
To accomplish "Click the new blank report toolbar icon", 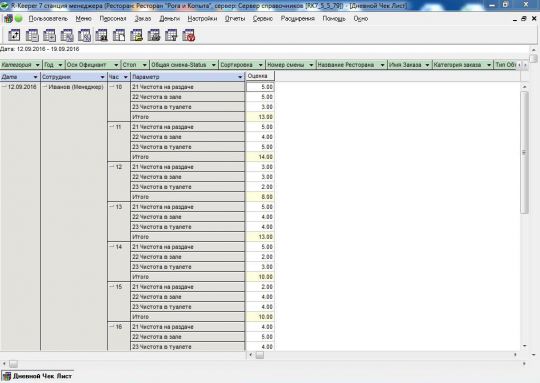I will [x=119, y=35].
